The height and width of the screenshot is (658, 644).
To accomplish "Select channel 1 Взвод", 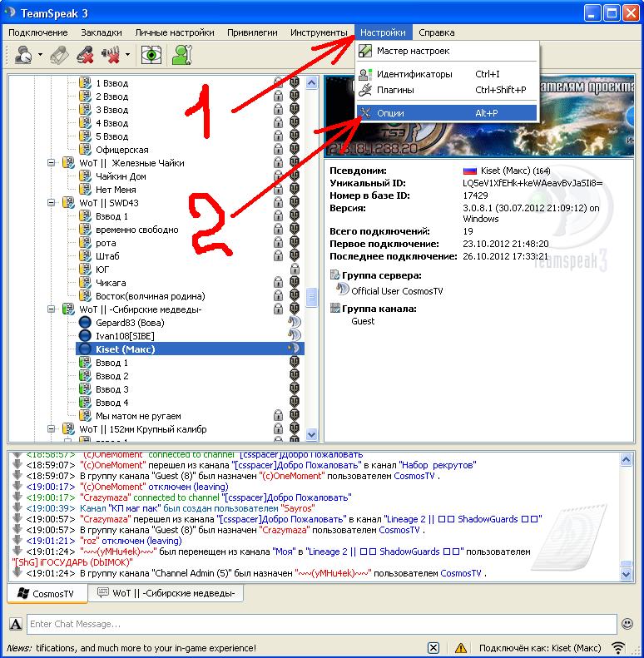I will (x=111, y=83).
